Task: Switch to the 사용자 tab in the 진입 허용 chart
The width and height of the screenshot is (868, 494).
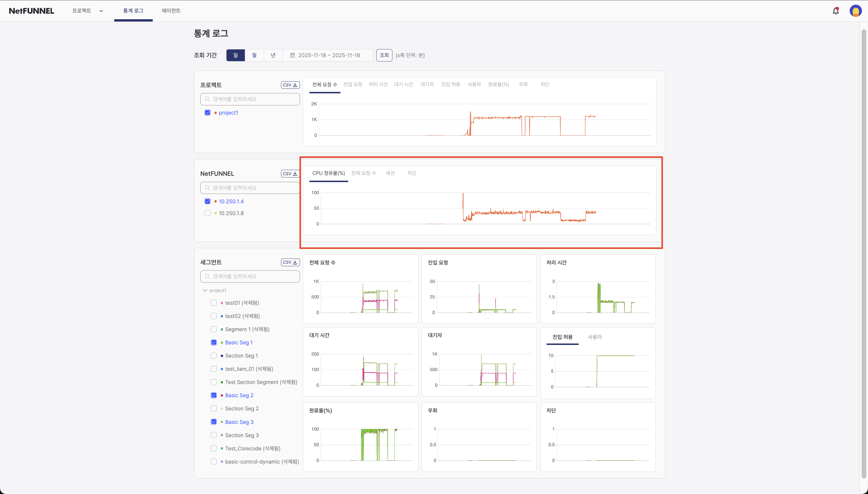Action: coord(594,337)
